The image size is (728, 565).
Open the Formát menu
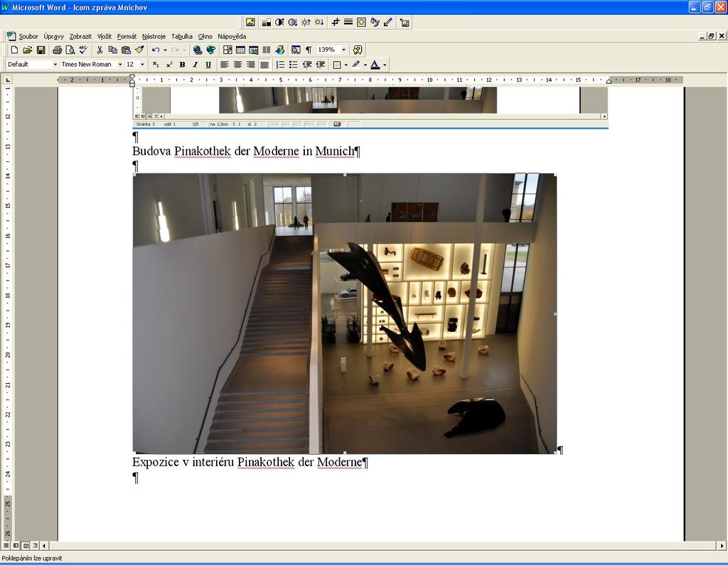coord(127,36)
